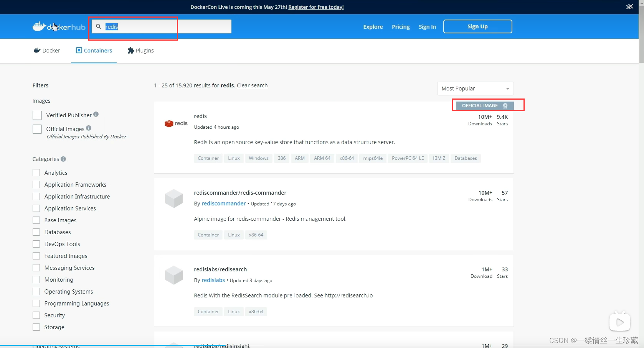Switch to the Docker tab
The height and width of the screenshot is (348, 644).
[47, 51]
